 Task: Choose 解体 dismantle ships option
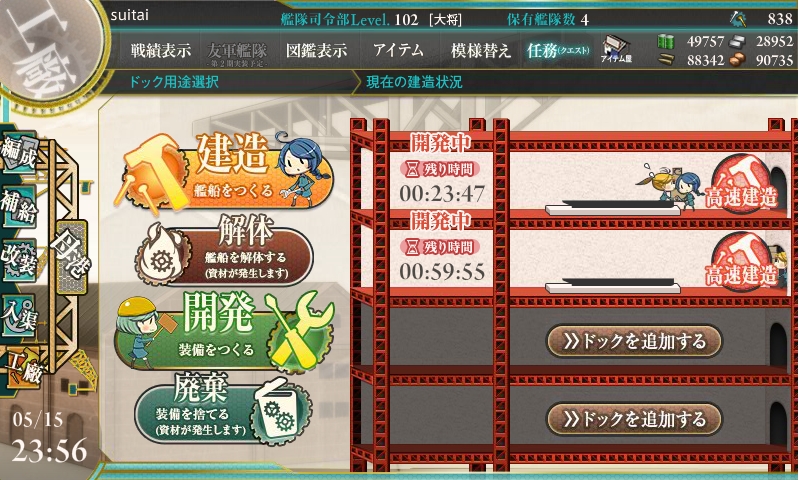pyautogui.click(x=224, y=251)
